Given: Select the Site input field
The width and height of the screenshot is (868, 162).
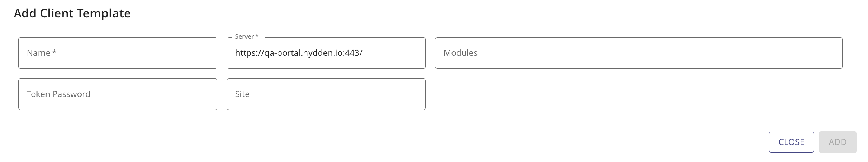Looking at the screenshot, I should (326, 94).
